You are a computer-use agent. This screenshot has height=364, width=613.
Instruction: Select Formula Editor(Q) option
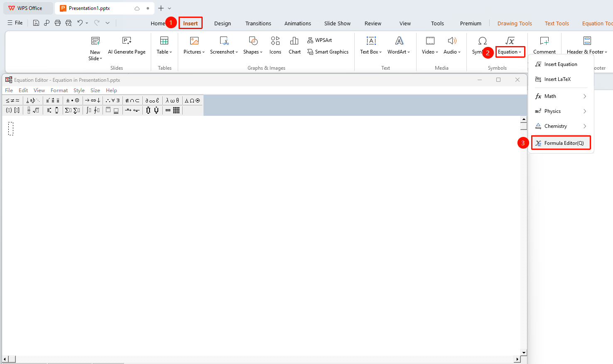(561, 143)
